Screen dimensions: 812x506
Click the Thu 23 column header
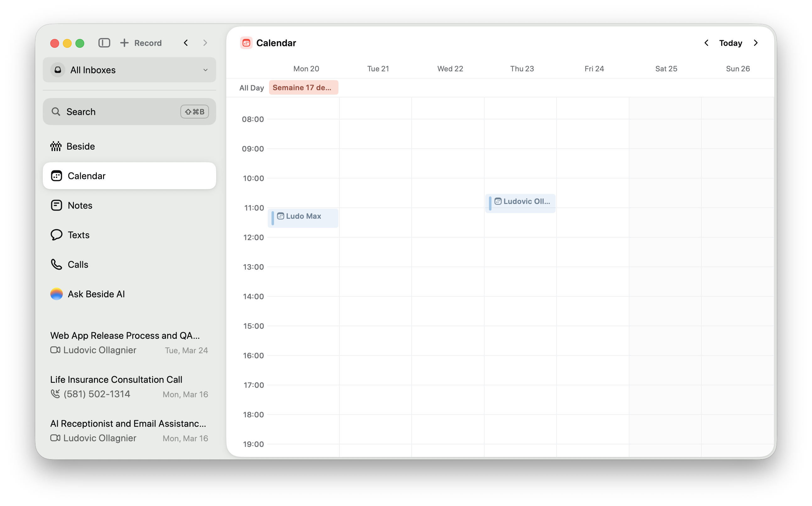(x=522, y=69)
